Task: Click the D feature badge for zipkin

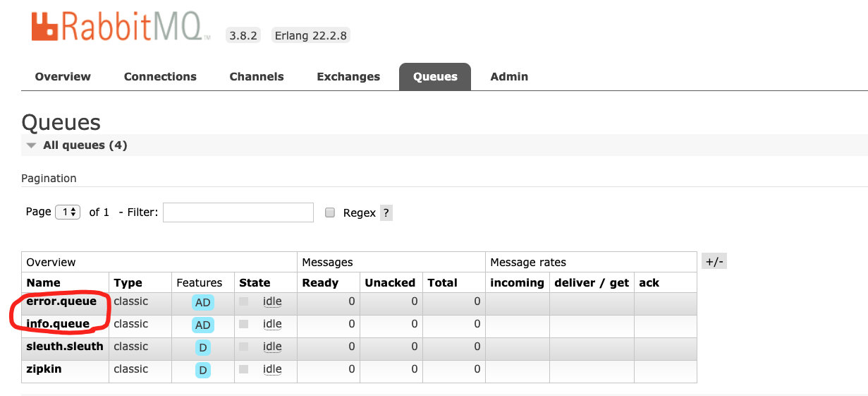Action: point(202,370)
